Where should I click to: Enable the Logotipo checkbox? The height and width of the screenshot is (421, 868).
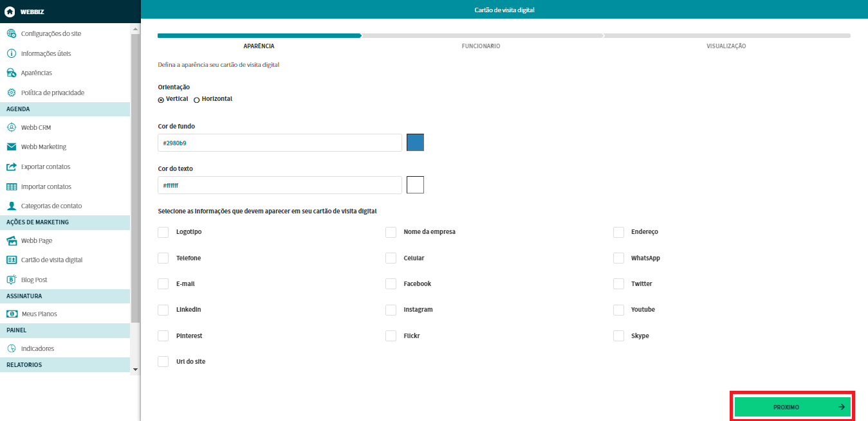163,232
